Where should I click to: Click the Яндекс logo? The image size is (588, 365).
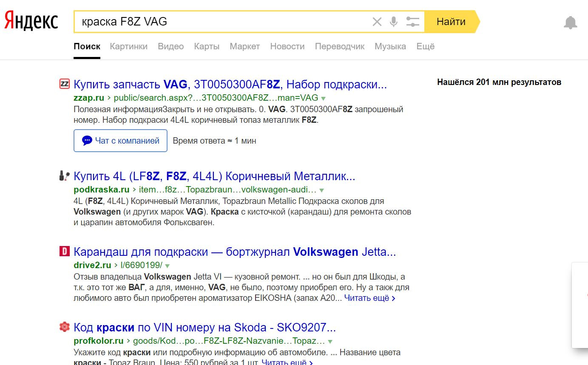coord(31,21)
